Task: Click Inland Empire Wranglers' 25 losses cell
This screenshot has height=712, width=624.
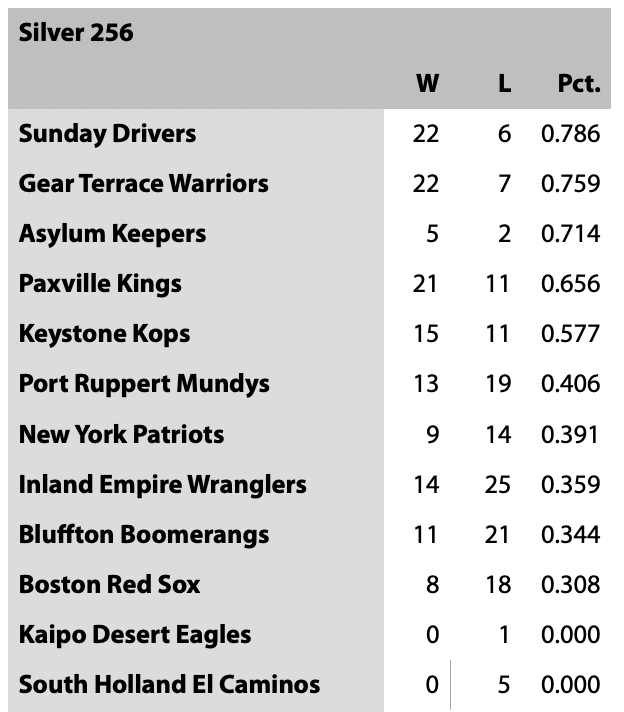Action: (497, 485)
